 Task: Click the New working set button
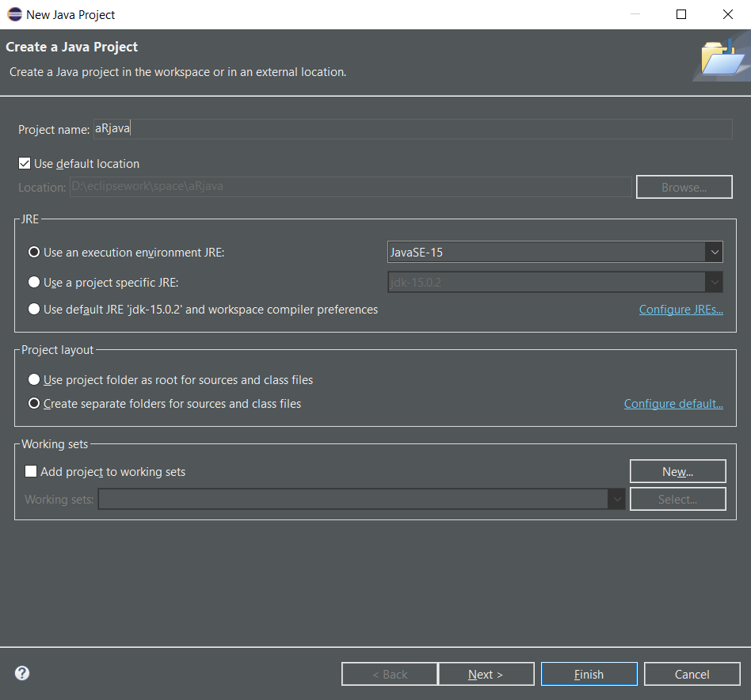click(x=677, y=470)
